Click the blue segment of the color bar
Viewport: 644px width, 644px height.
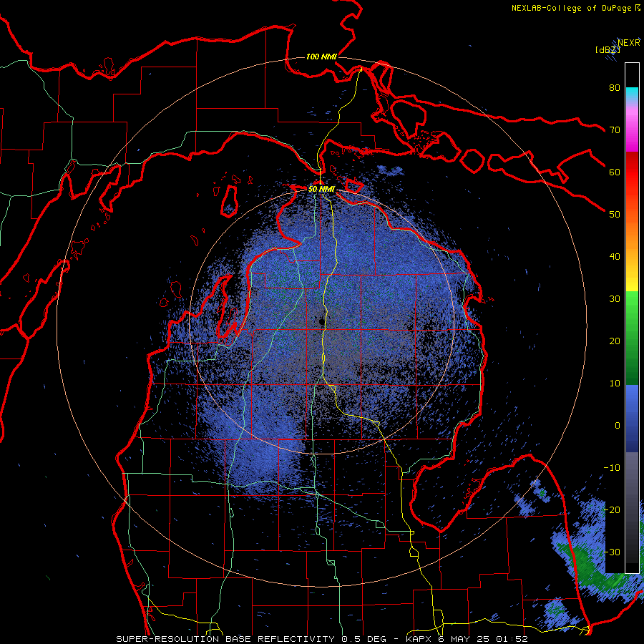click(632, 418)
